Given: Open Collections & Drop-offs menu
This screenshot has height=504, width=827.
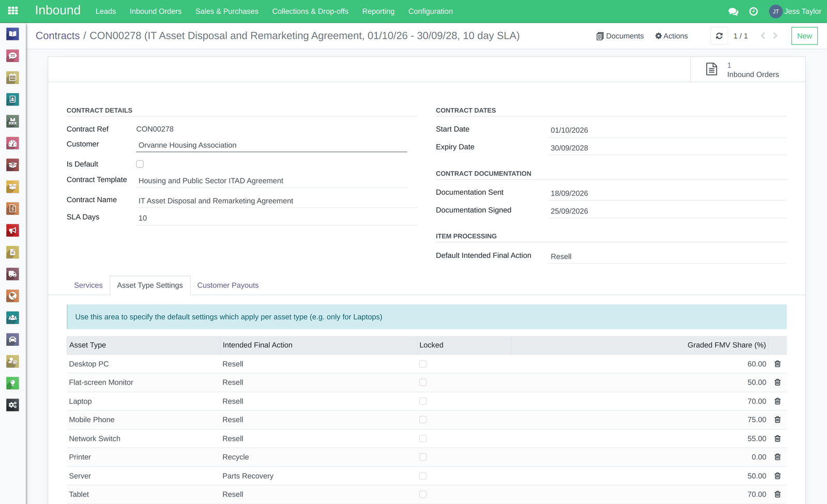Looking at the screenshot, I should pos(310,11).
